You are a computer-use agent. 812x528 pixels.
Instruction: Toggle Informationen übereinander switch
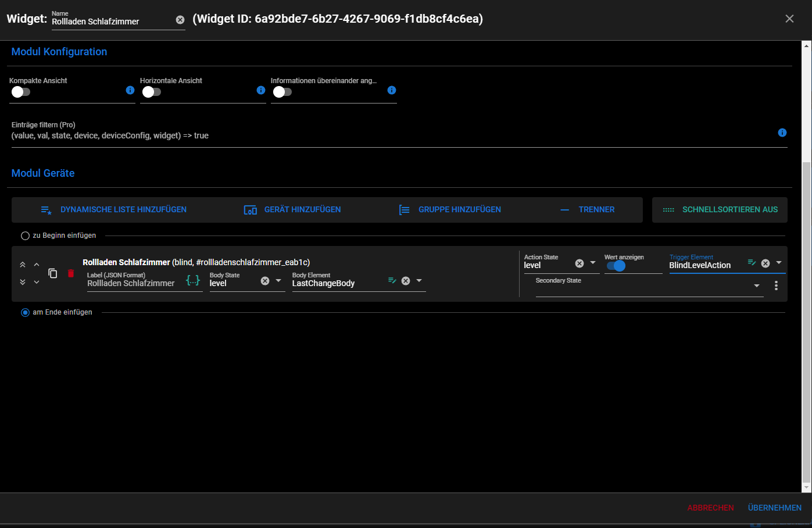282,92
